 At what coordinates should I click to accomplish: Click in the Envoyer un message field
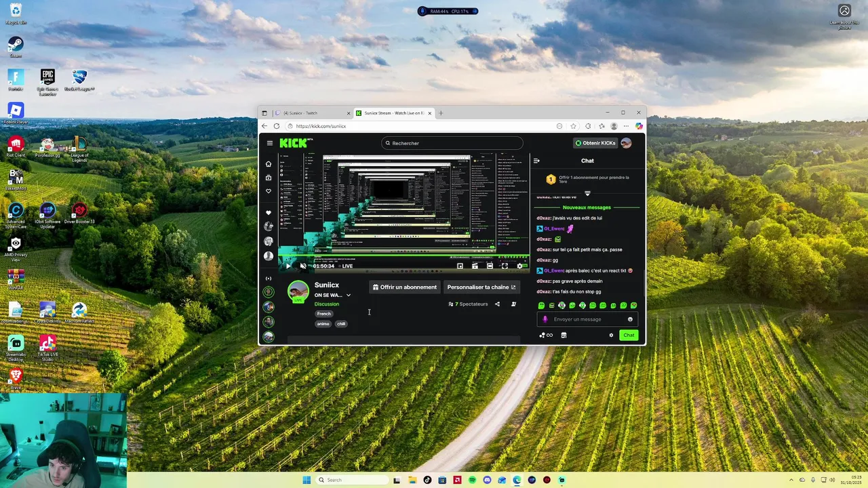click(x=587, y=319)
